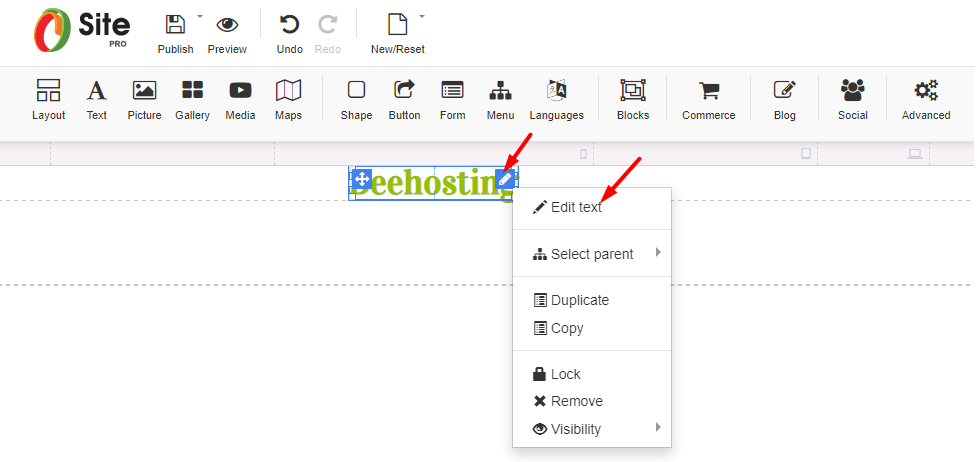Click the move handle on Beehosting text
The height and width of the screenshot is (462, 980).
362,179
